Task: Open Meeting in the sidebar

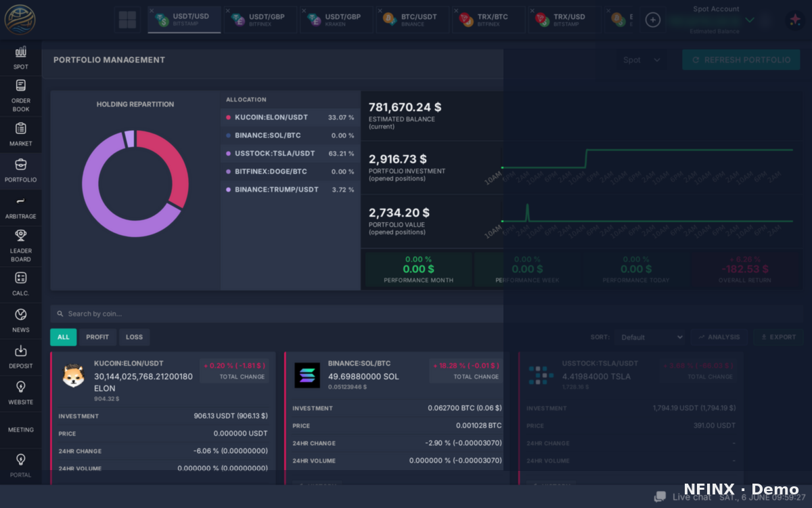Action: [x=20, y=429]
